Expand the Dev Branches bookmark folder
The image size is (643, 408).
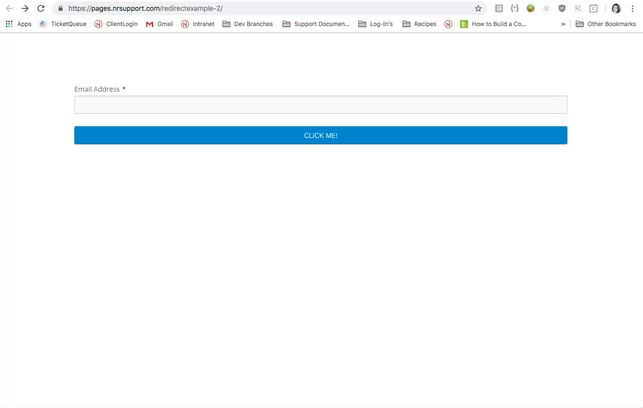[248, 24]
